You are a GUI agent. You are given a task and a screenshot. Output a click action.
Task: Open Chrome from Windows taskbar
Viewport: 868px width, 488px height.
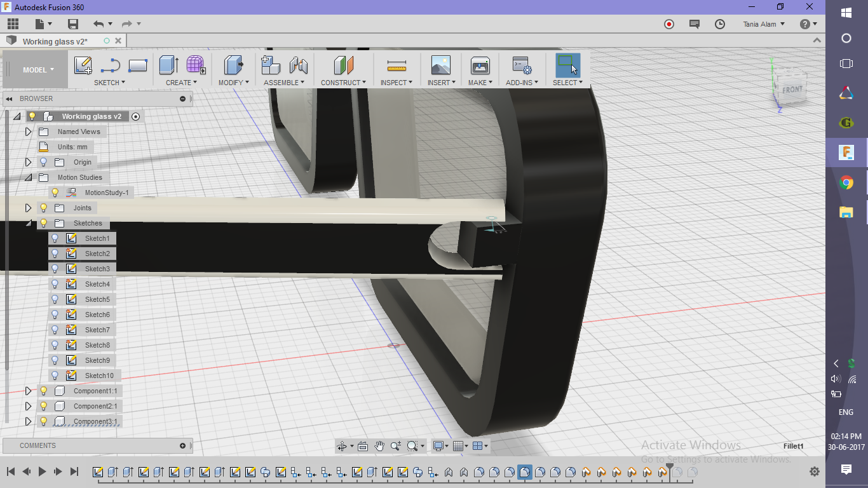click(x=846, y=183)
